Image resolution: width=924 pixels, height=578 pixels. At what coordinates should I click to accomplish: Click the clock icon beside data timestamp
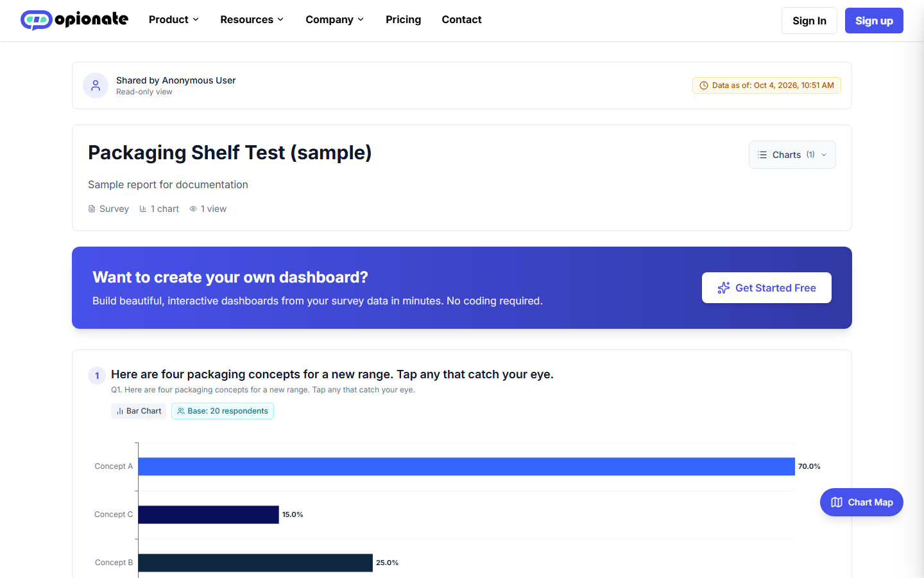point(704,85)
